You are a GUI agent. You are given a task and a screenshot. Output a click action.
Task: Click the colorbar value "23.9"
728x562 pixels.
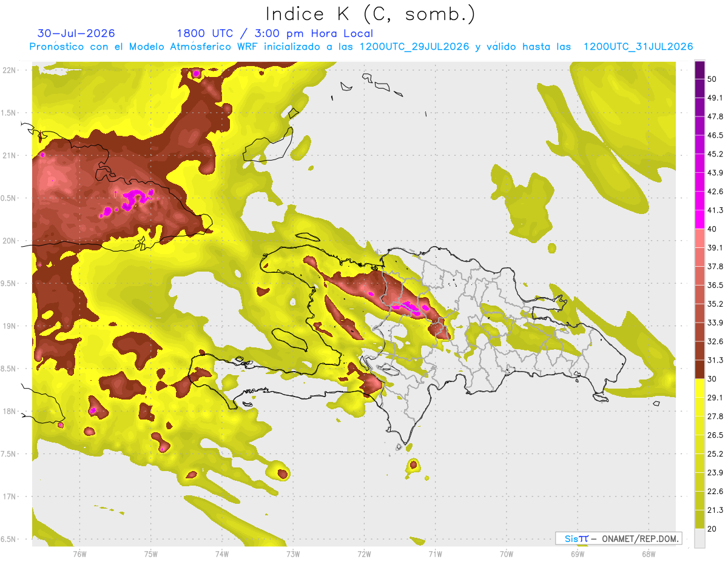(x=715, y=473)
